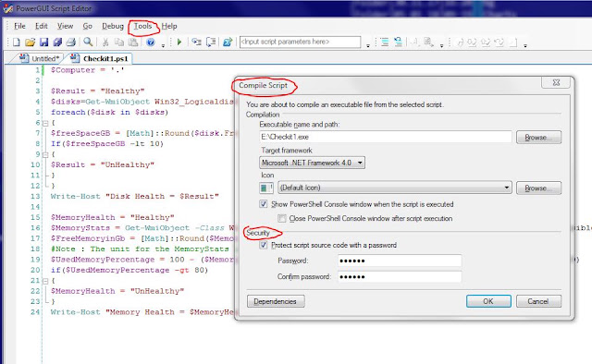
Task: Click the icon right after the green play
Action: [196, 42]
